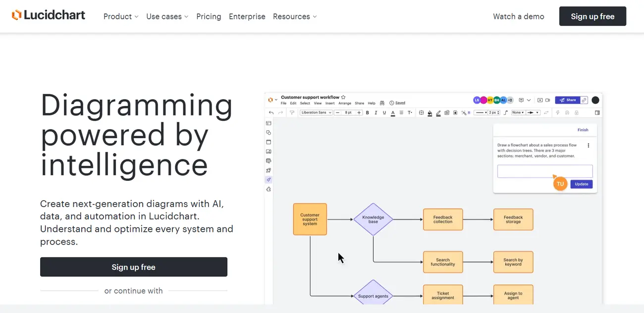Toggle underline formatting in diagram toolbar
The height and width of the screenshot is (313, 644).
pos(384,113)
